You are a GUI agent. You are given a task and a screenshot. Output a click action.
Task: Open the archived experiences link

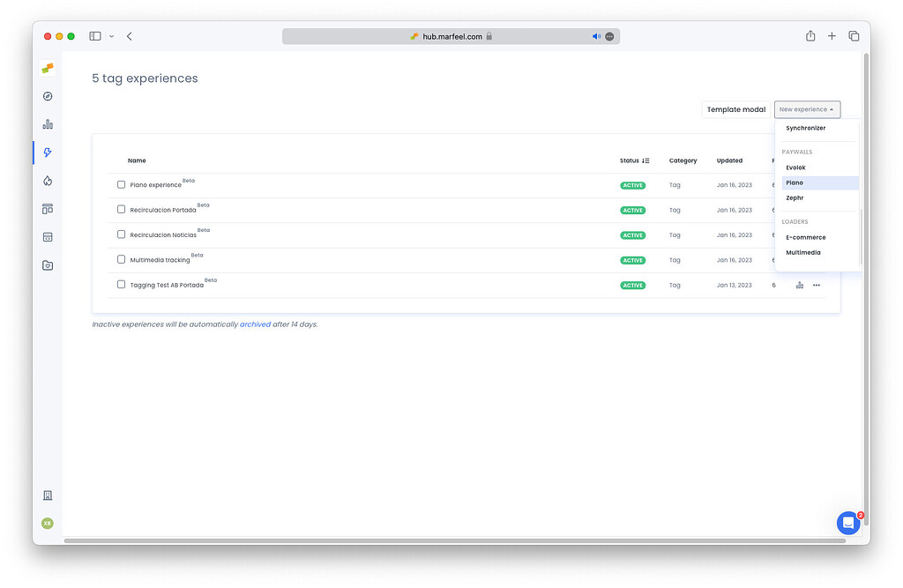pos(256,324)
